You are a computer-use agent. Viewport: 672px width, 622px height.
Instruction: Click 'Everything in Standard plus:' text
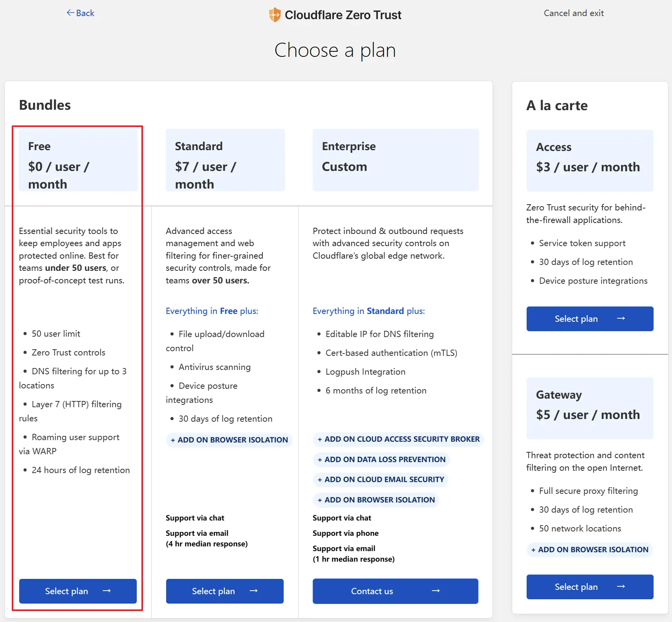coord(369,311)
